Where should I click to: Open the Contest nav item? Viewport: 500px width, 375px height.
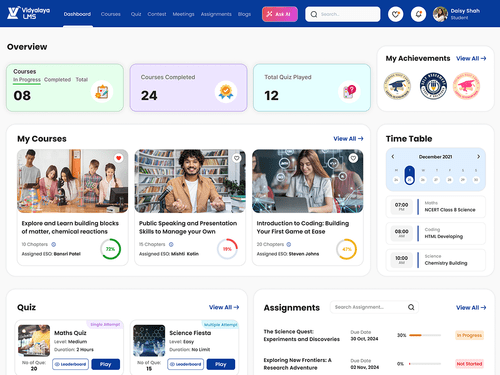pyautogui.click(x=157, y=14)
